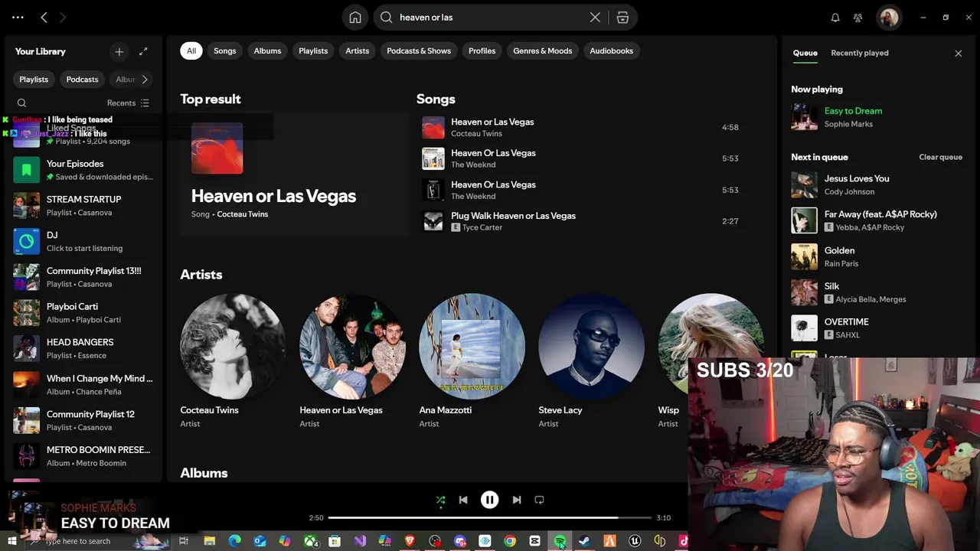The image size is (980, 551).
Task: Pause the current track
Action: pyautogui.click(x=489, y=500)
